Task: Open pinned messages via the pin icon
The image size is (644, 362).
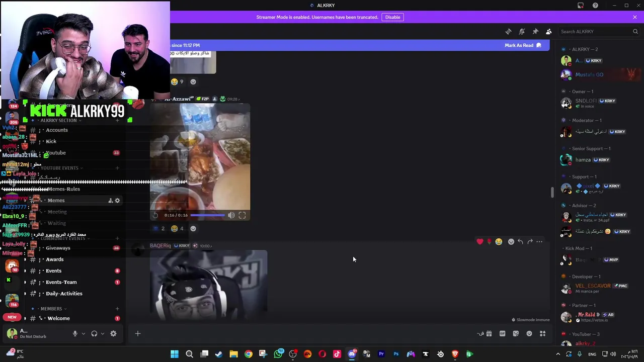Action: (x=535, y=31)
